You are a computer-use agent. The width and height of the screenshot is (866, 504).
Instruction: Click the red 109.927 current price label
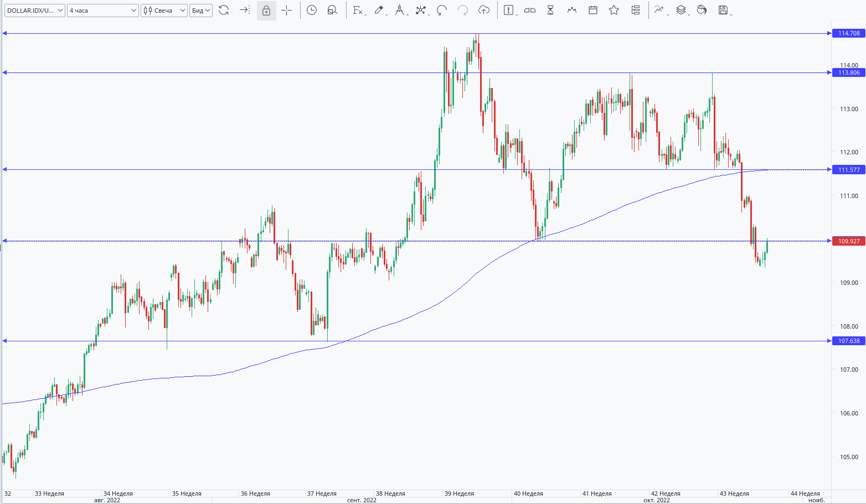pos(848,241)
